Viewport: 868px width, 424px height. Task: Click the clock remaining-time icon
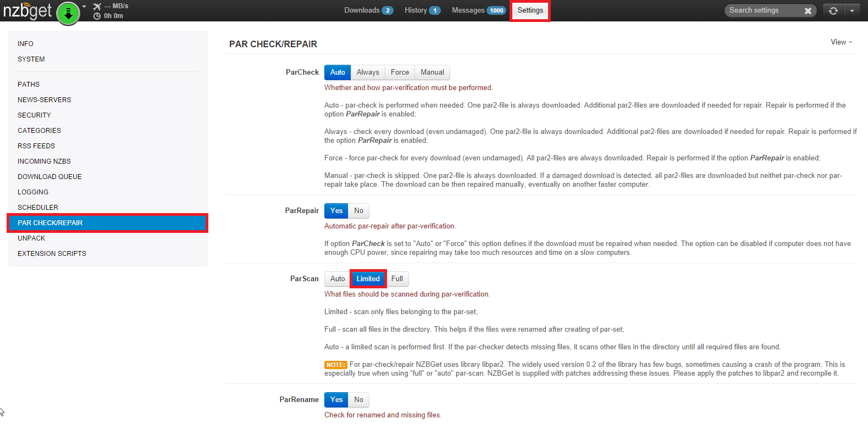click(97, 16)
